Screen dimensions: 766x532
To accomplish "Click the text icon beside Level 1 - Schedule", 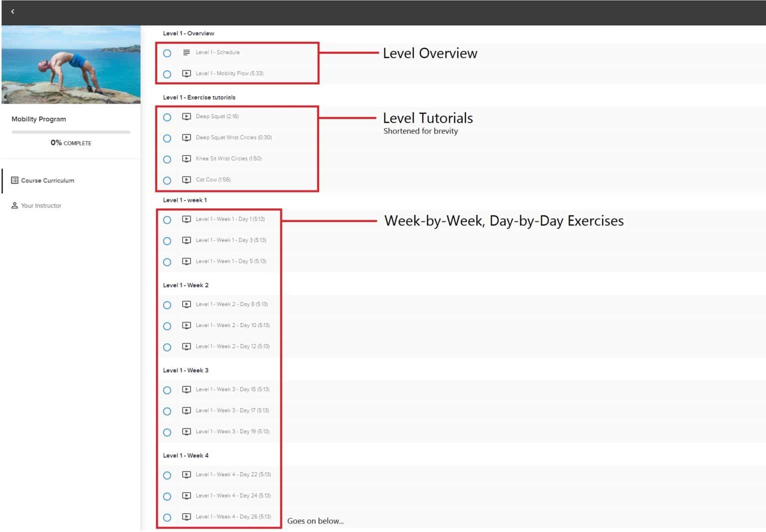I will pos(187,52).
